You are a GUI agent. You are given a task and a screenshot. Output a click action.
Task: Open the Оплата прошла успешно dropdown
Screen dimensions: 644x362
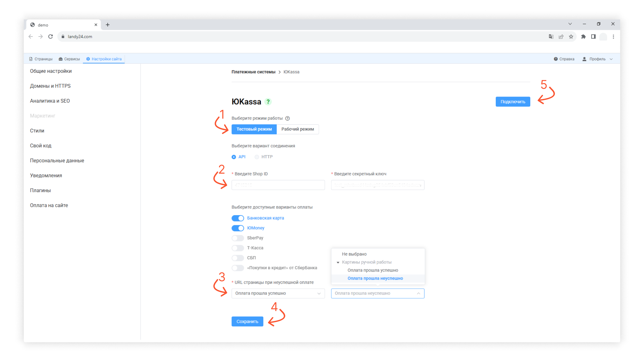pyautogui.click(x=278, y=293)
